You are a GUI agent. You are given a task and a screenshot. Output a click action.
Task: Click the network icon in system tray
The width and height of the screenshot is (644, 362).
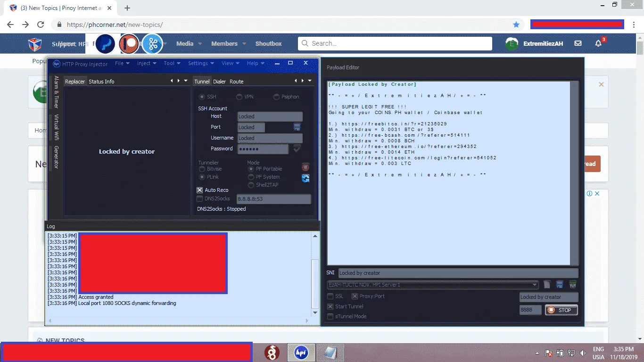tap(571, 353)
